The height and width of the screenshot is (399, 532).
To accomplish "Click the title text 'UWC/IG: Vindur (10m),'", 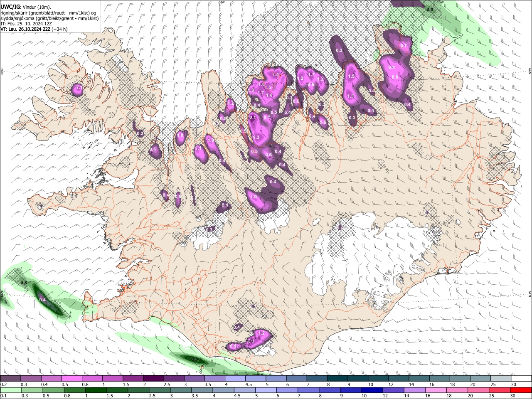I will [26, 6].
